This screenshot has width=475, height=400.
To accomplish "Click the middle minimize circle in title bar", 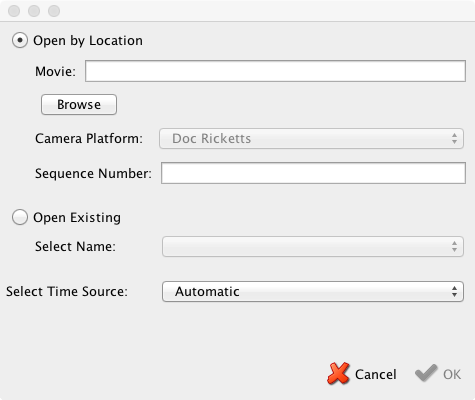I will (34, 11).
